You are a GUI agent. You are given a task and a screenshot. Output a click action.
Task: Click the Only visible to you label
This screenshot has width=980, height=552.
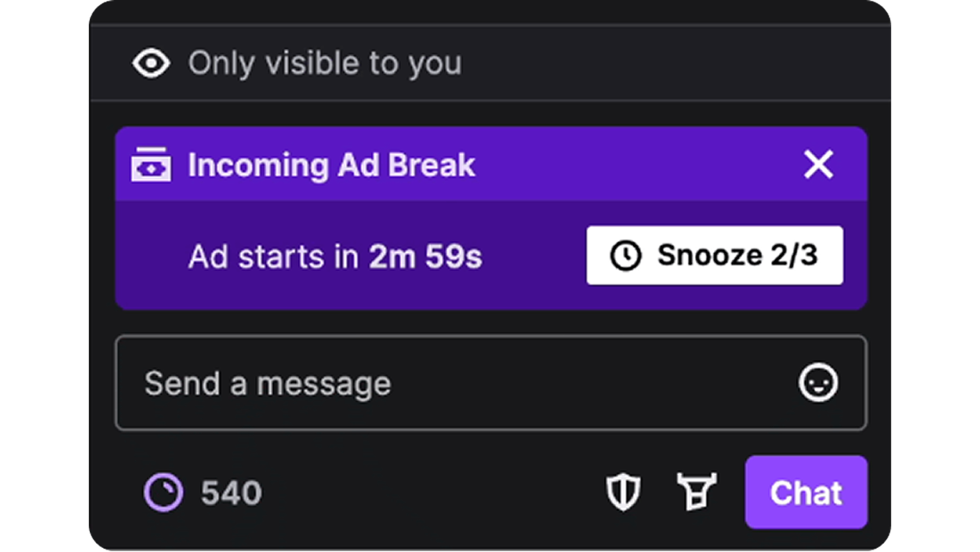click(325, 63)
